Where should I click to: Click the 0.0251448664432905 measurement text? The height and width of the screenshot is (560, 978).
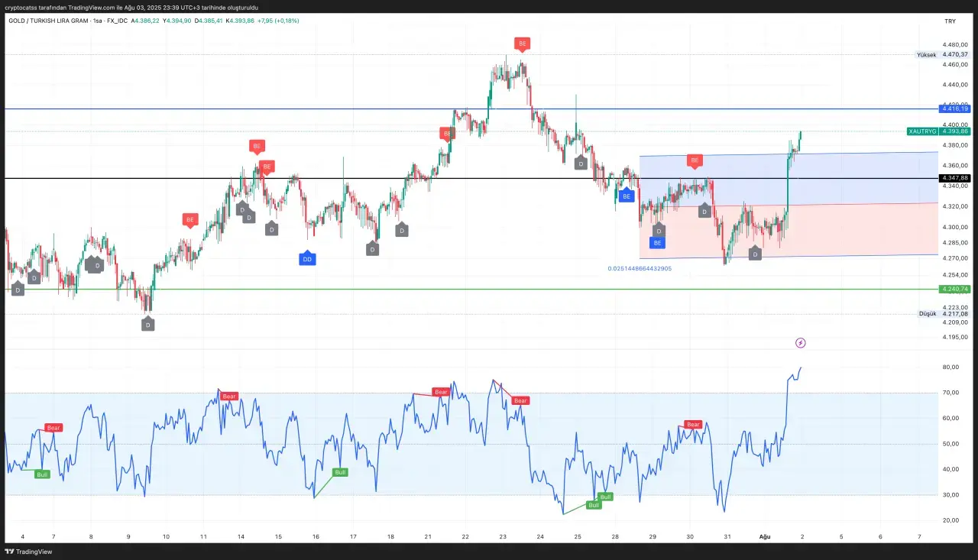point(640,269)
